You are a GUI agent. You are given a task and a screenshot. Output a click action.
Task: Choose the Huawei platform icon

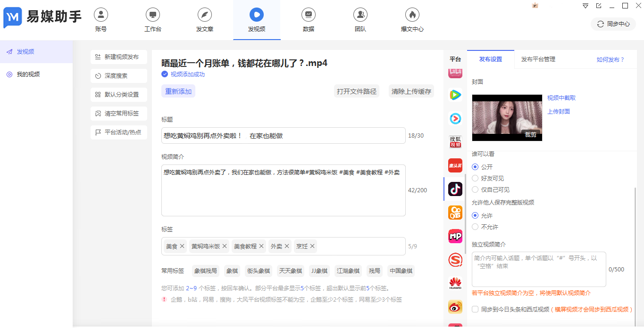click(455, 283)
